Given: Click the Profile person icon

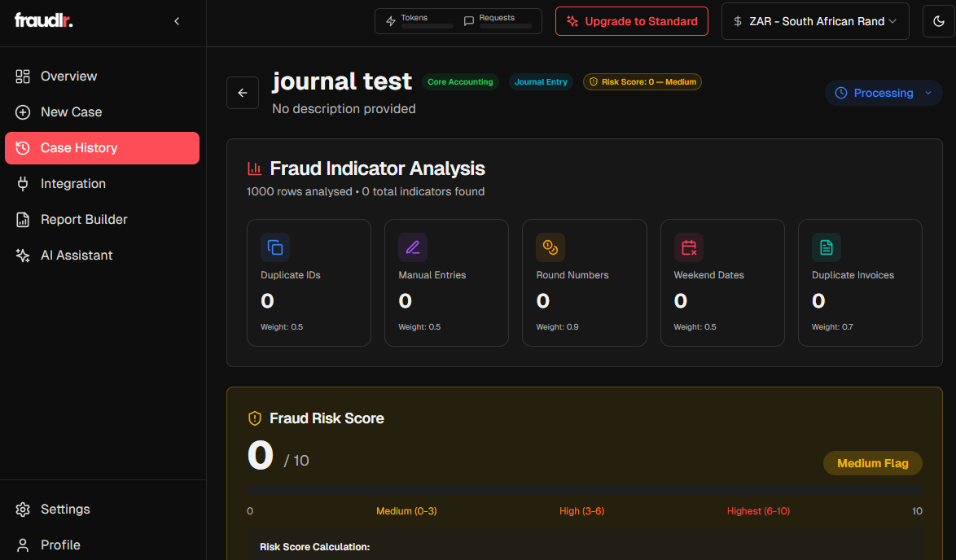Looking at the screenshot, I should point(23,545).
